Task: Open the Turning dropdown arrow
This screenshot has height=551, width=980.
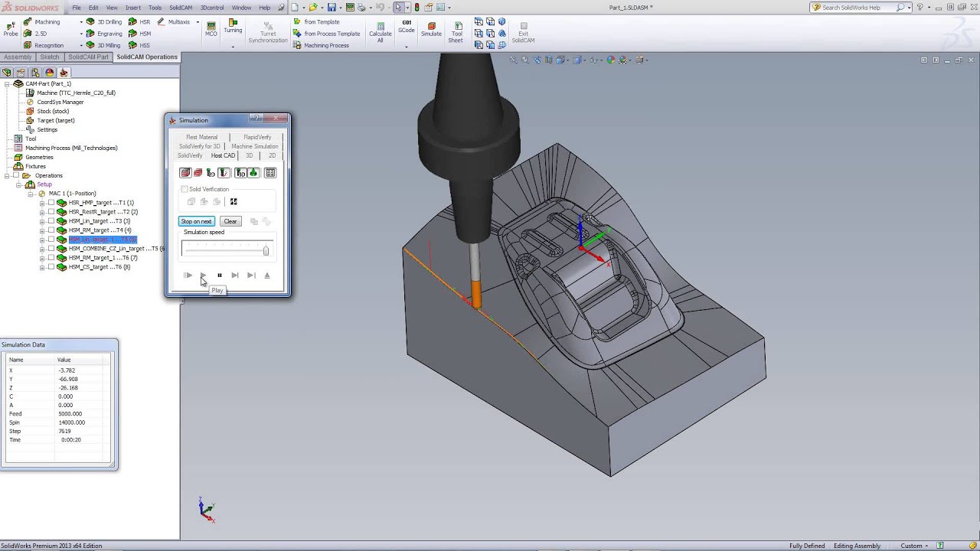Action: (233, 46)
